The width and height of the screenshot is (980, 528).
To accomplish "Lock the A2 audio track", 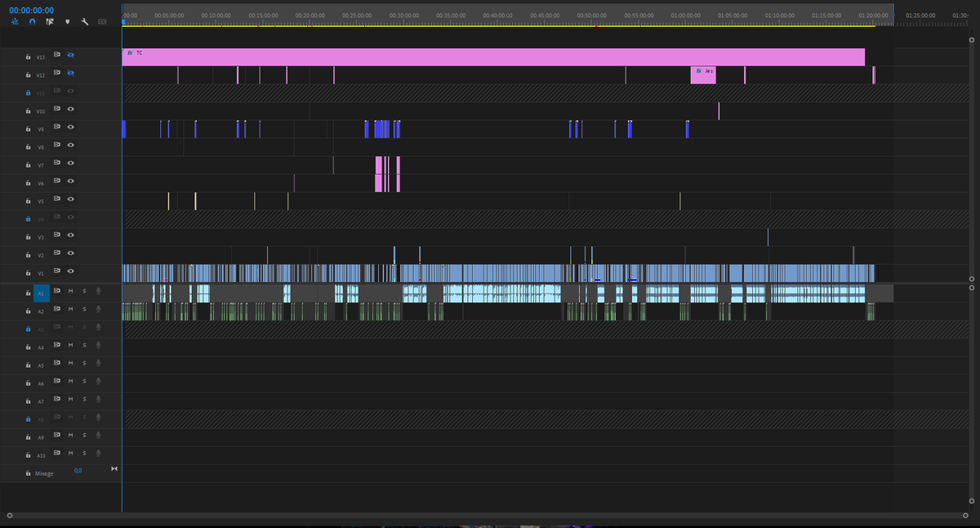I will (29, 311).
